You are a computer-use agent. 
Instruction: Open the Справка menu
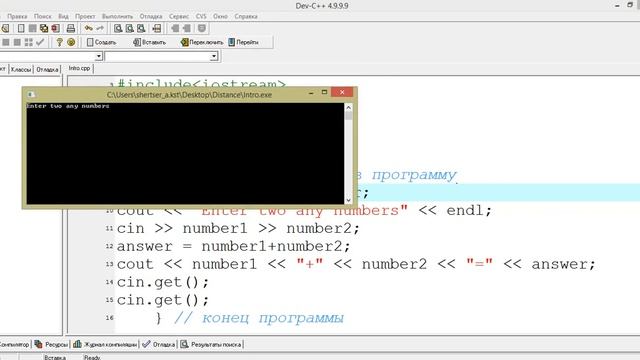246,16
